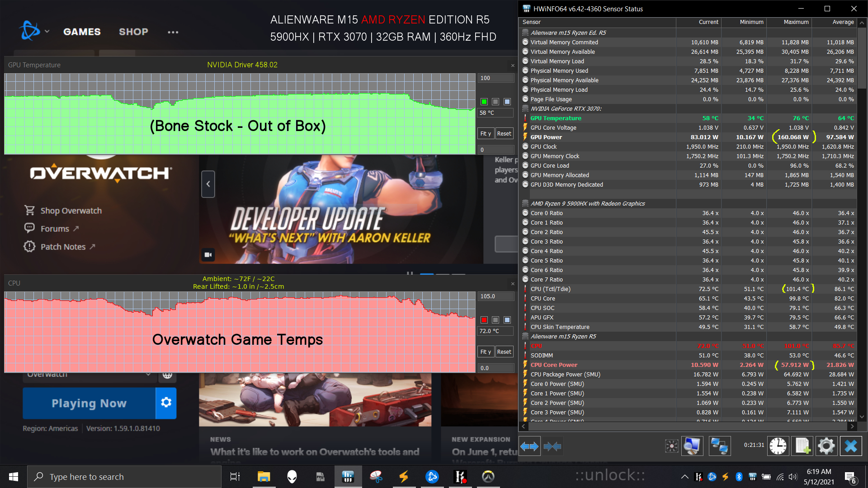Click the HWiNFO vertical scrollbar thumb
The height and width of the screenshot is (488, 868).
[x=862, y=58]
